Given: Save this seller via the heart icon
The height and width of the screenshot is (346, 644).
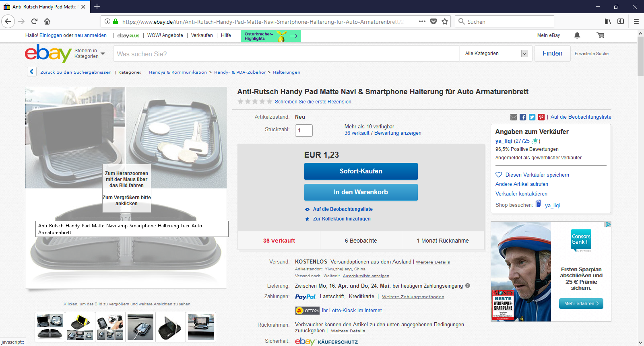Looking at the screenshot, I should point(499,175).
